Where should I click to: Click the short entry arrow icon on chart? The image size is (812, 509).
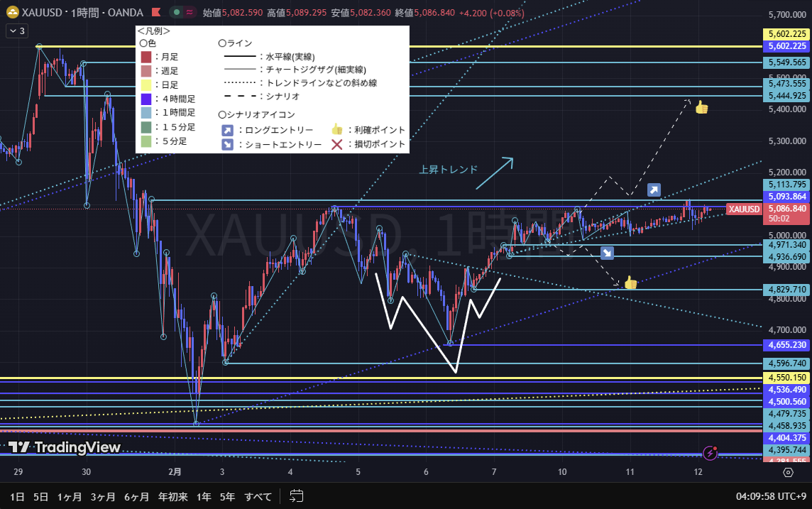pos(607,253)
